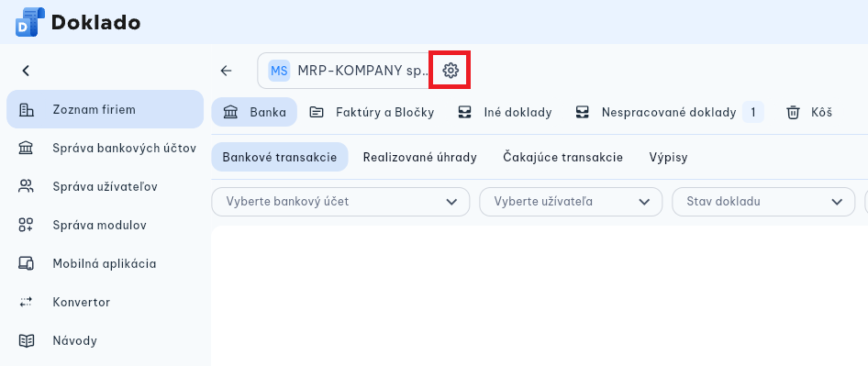Expand the Stav dokladu dropdown
This screenshot has height=366, width=868.
(x=763, y=202)
